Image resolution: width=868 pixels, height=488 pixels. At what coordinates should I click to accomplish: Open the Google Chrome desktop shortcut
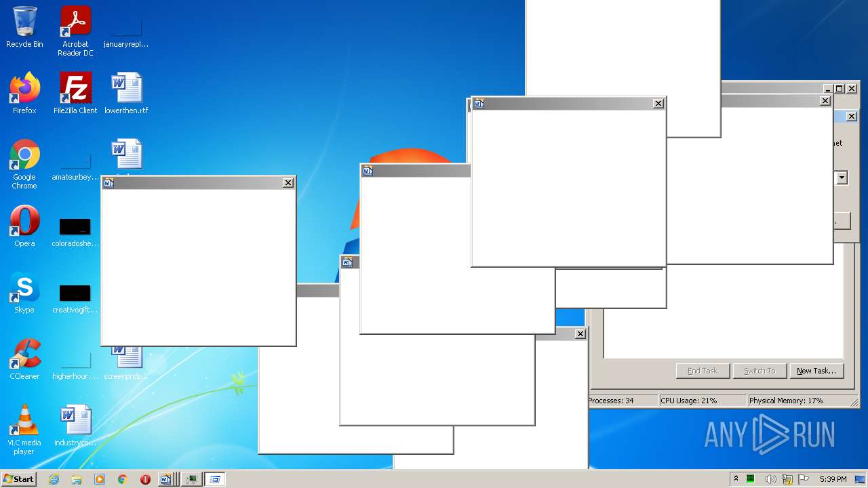(24, 164)
